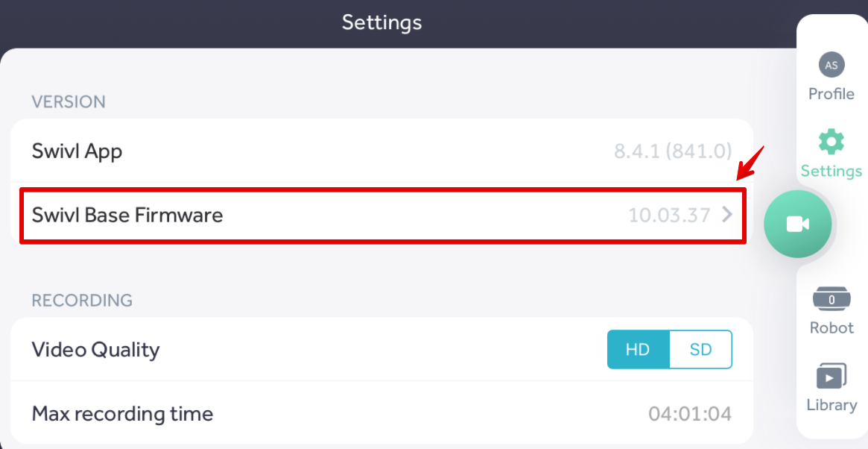Viewport: 868px width, 449px height.
Task: Open the Robot icon showing 0
Action: [831, 299]
